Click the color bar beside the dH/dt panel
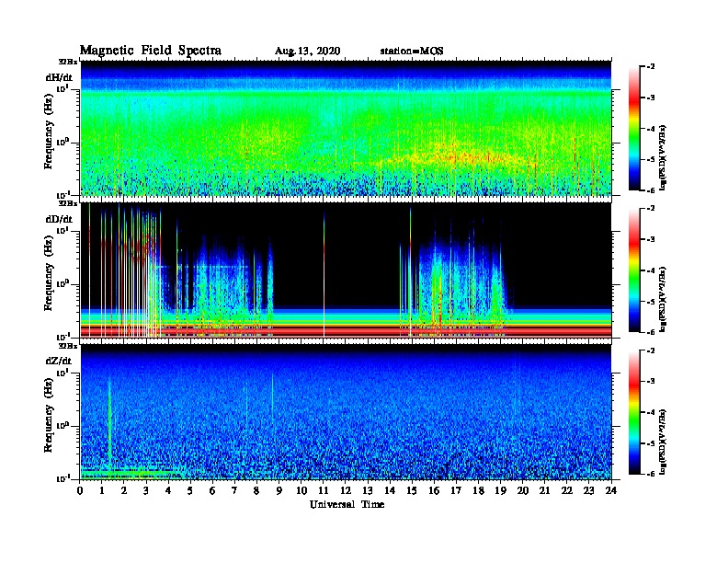The image size is (728, 563). pyautogui.click(x=634, y=128)
